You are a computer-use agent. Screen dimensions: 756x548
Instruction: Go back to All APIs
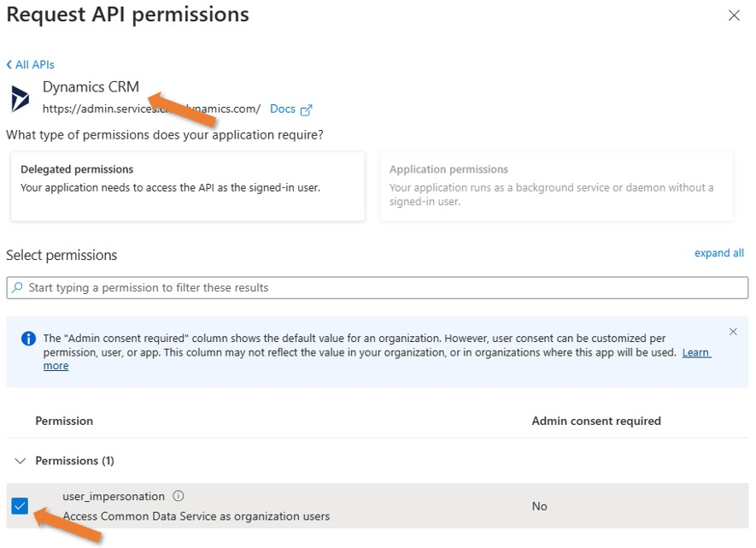[x=31, y=65]
